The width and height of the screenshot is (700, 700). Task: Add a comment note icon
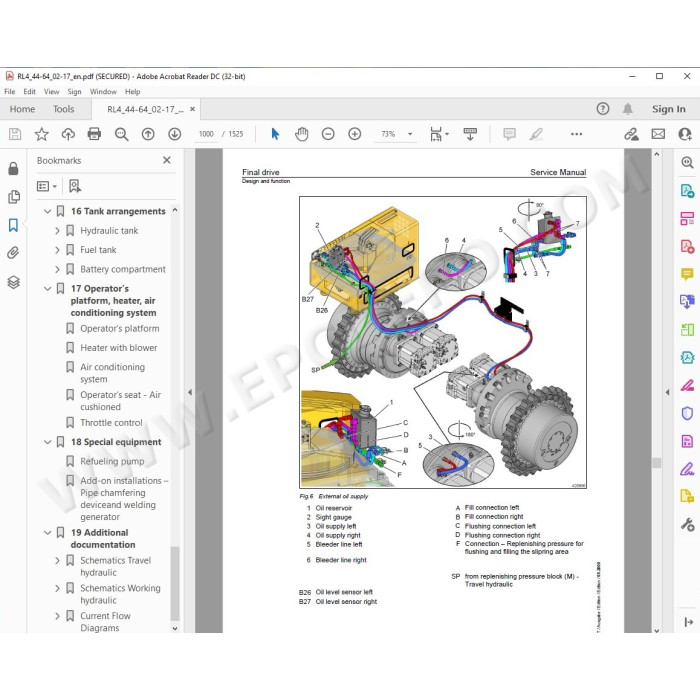coord(509,134)
